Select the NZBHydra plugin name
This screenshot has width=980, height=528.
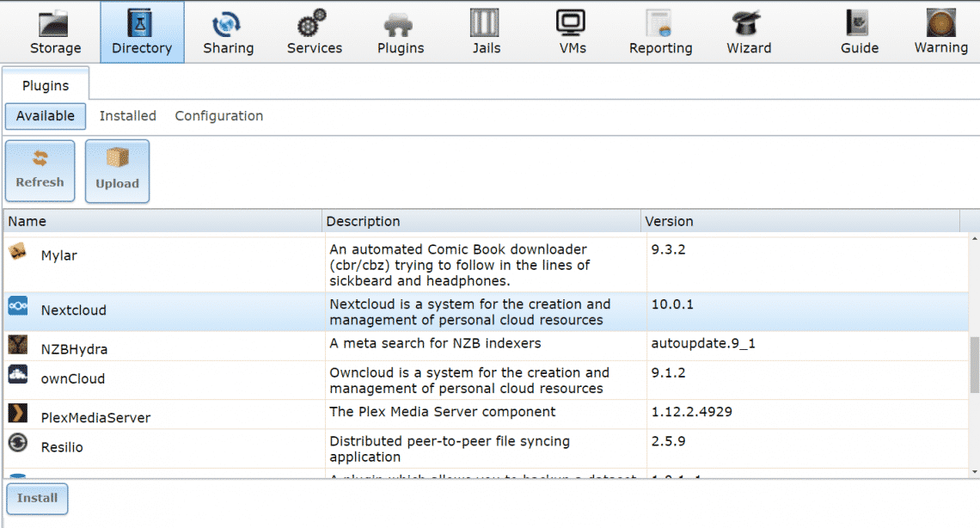75,349
